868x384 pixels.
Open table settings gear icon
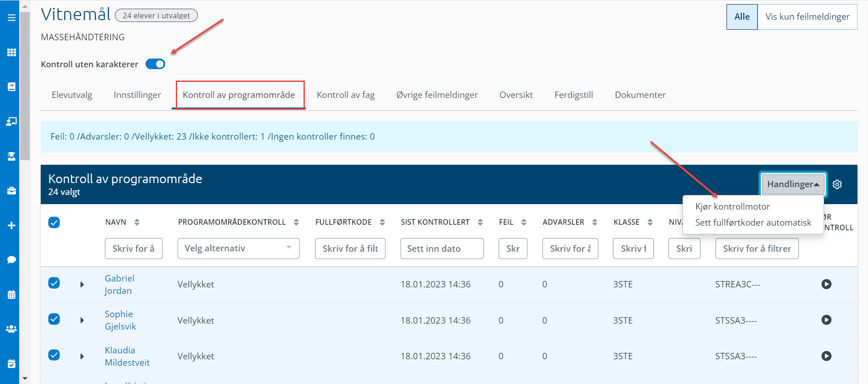pos(837,184)
